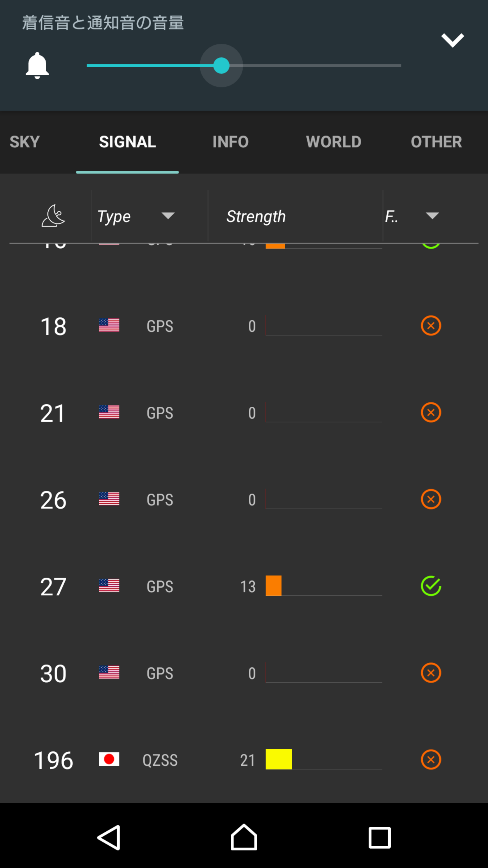Viewport: 488px width, 868px height.
Task: Click the satellite dish column header icon
Action: coord(53,216)
